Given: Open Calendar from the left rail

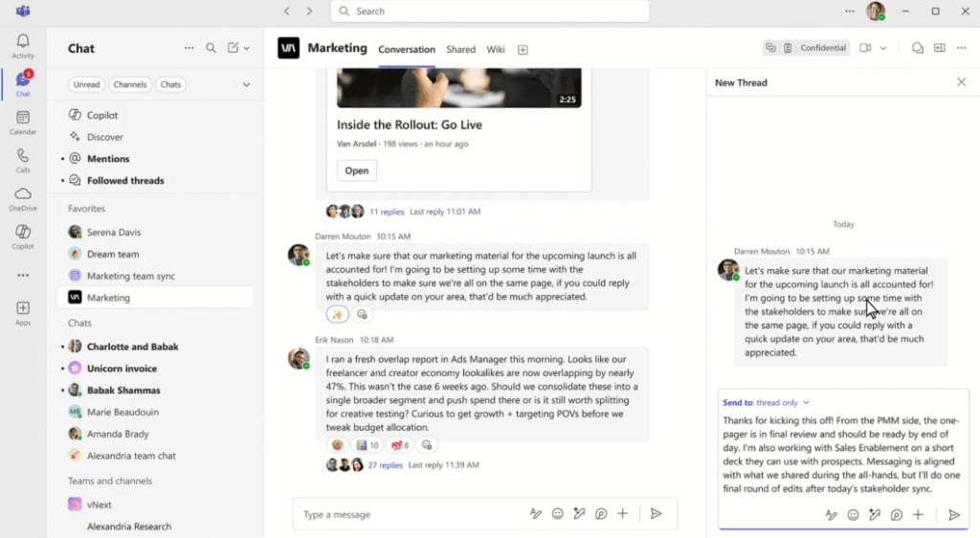Looking at the screenshot, I should [23, 122].
